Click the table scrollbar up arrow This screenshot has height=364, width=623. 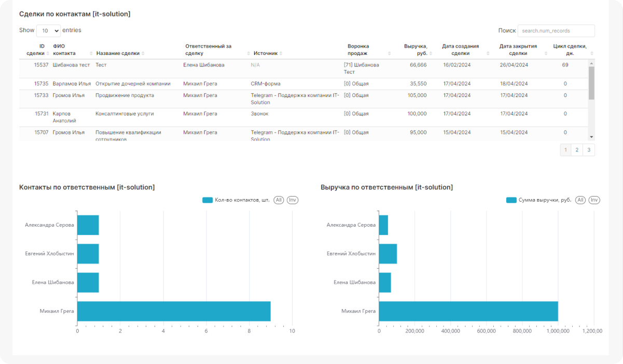pos(591,63)
